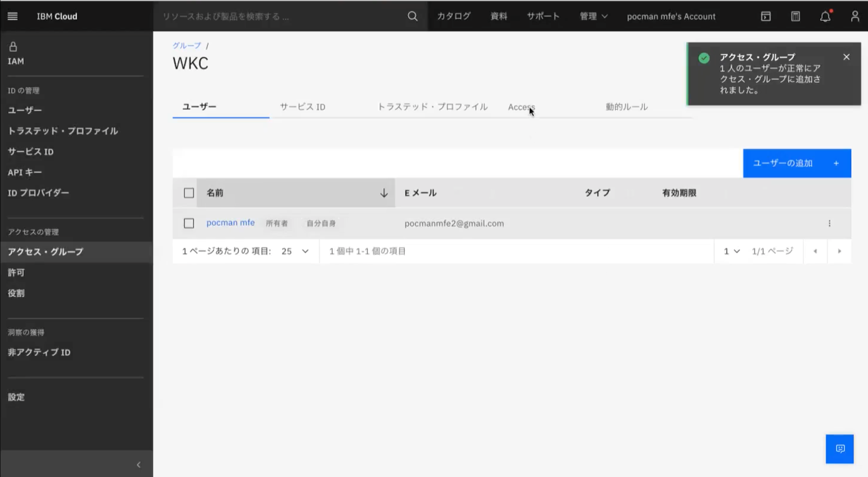Open the pocman mfe user link
868x477 pixels.
tap(230, 223)
